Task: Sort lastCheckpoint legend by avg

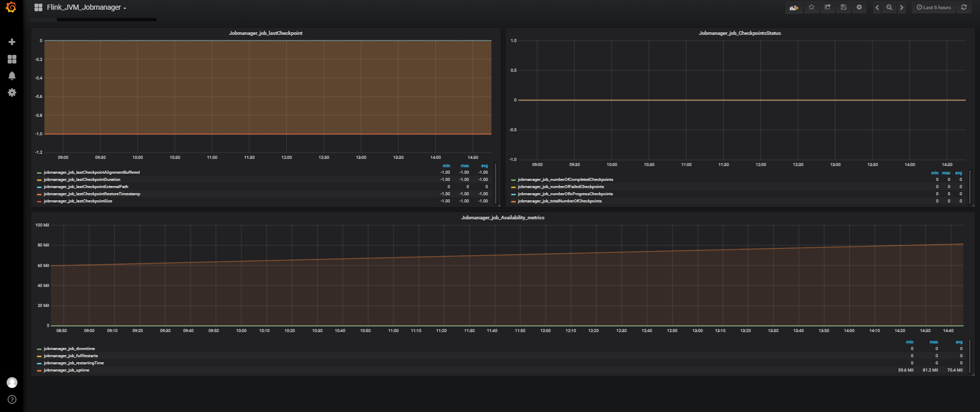Action: 484,166
